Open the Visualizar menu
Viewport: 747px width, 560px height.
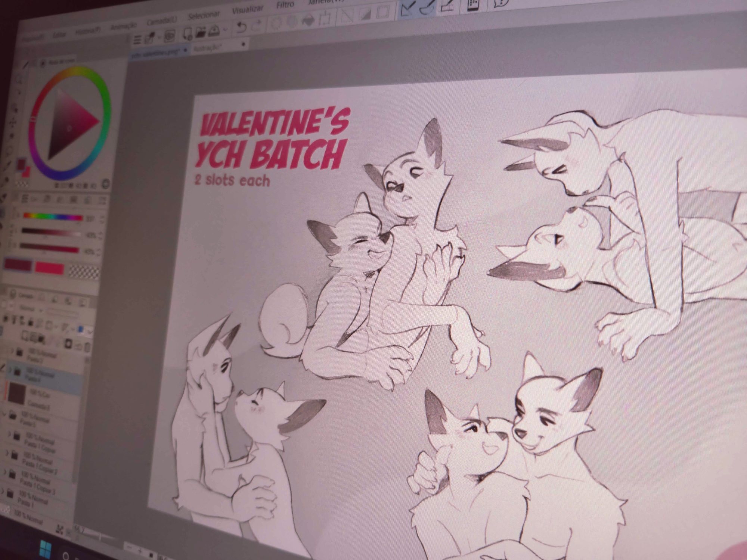click(x=247, y=10)
